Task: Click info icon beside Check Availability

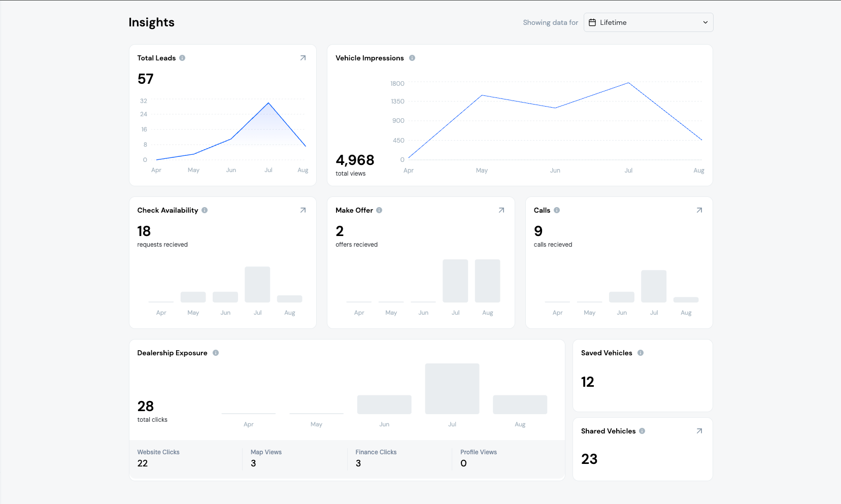Action: (x=205, y=210)
